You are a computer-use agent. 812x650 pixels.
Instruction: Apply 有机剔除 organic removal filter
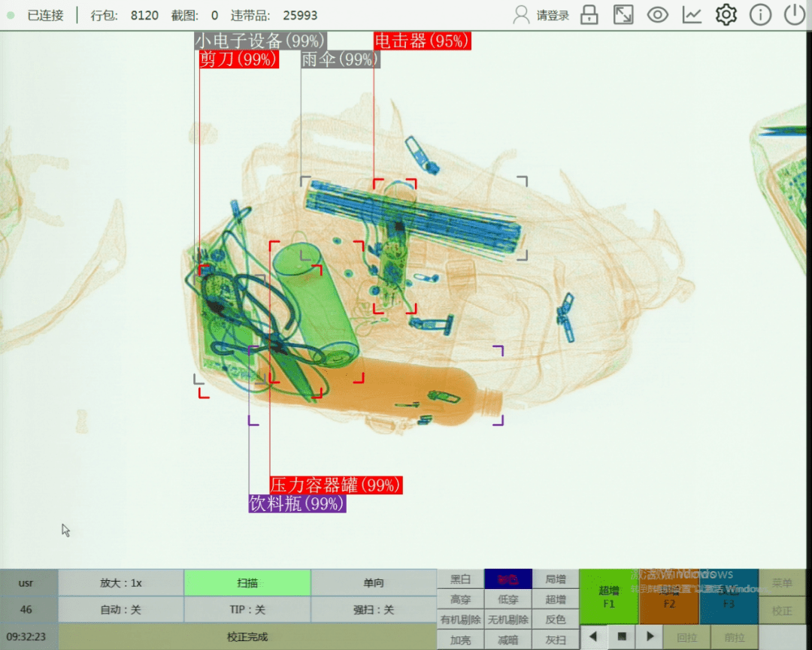(460, 619)
